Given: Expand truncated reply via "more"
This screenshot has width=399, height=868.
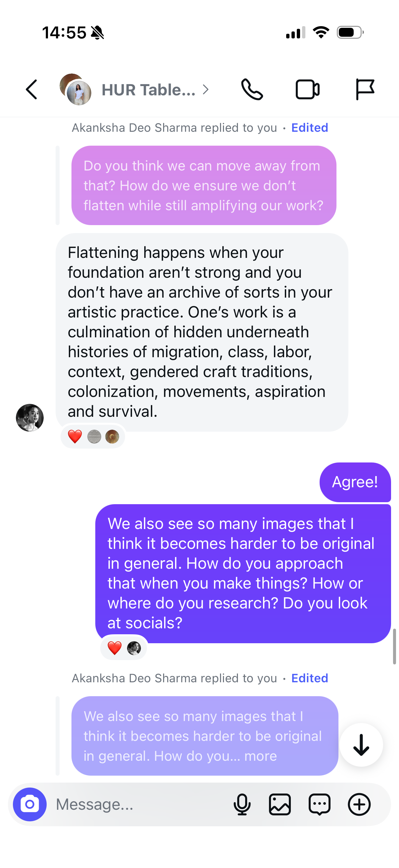Looking at the screenshot, I should pos(261,756).
